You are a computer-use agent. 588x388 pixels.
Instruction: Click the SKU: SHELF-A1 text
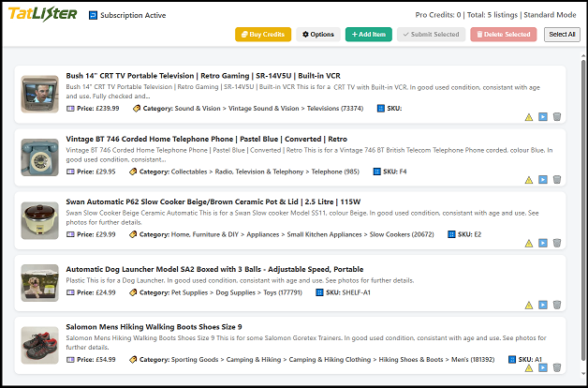[x=348, y=292]
